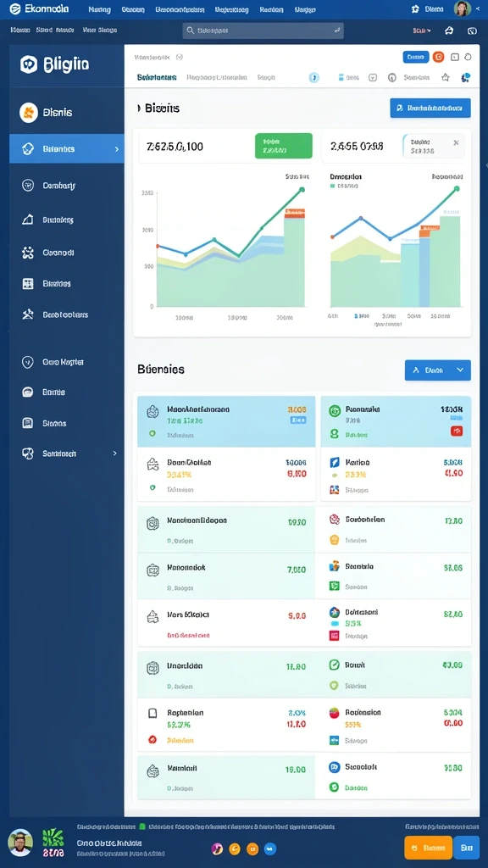
Task: Click the orange button in the bottom right corner
Action: tap(428, 847)
